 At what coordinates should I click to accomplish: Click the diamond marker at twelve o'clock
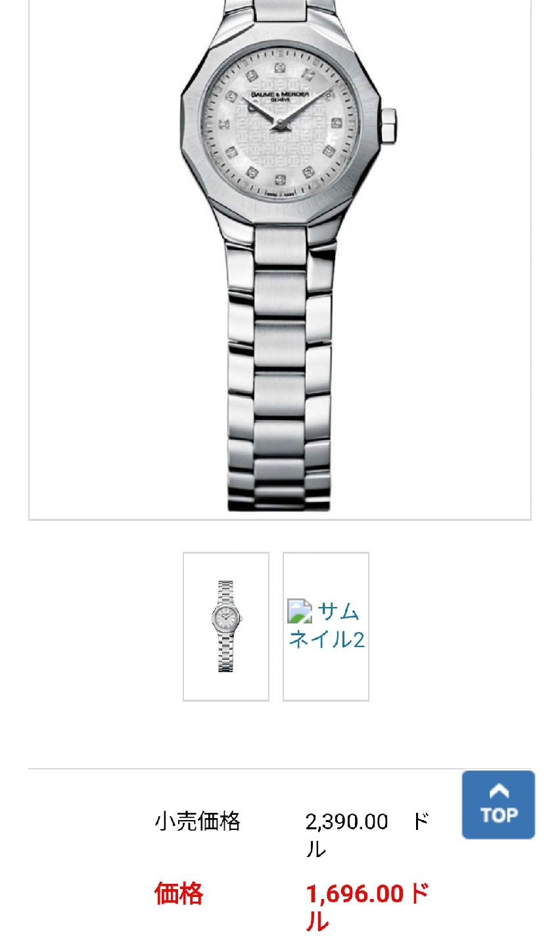click(x=279, y=68)
